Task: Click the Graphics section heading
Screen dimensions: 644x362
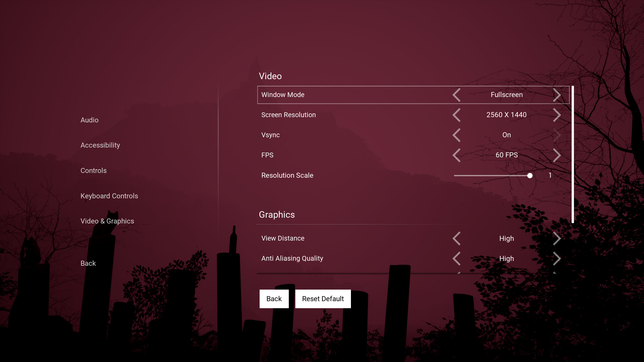Action: pos(277,215)
